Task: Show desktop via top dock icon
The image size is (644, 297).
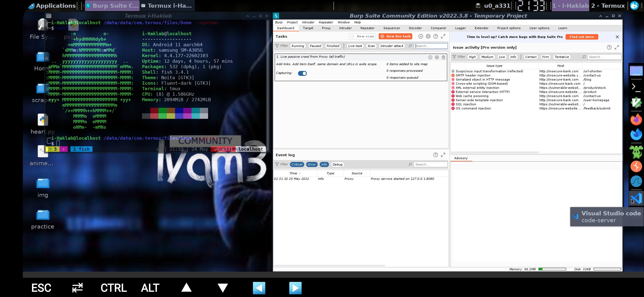Action: [x=636, y=71]
